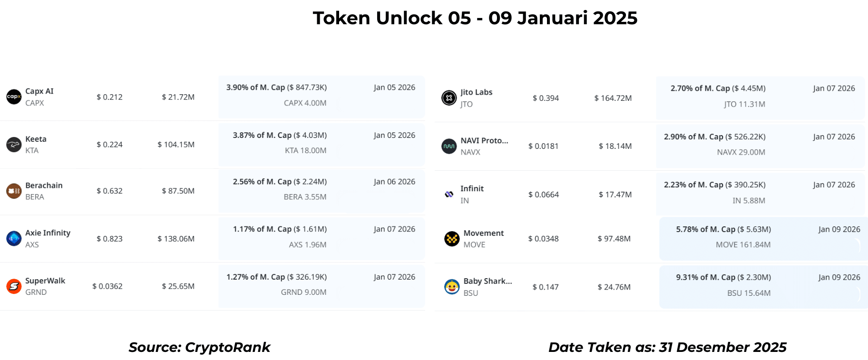The height and width of the screenshot is (360, 868).
Task: Click the NAVI Protocol token logo
Action: coord(449,146)
